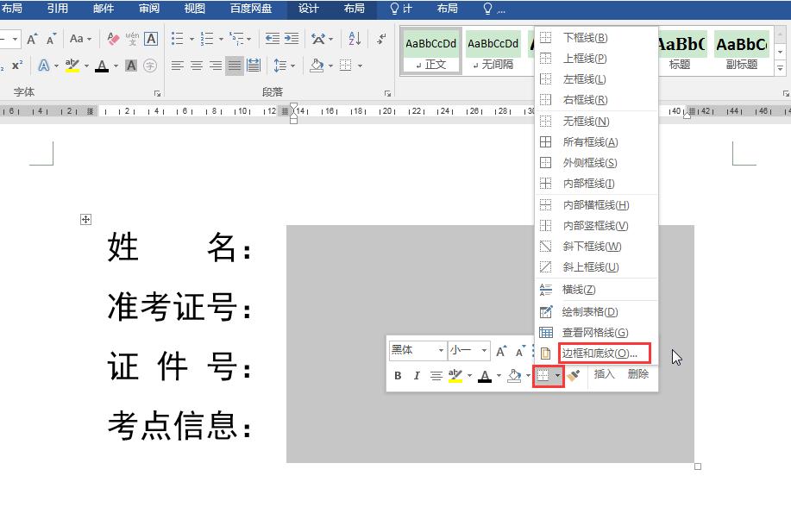Viewport: 791px width, 532px height.
Task: Click the Subscript icon
Action: [3, 66]
